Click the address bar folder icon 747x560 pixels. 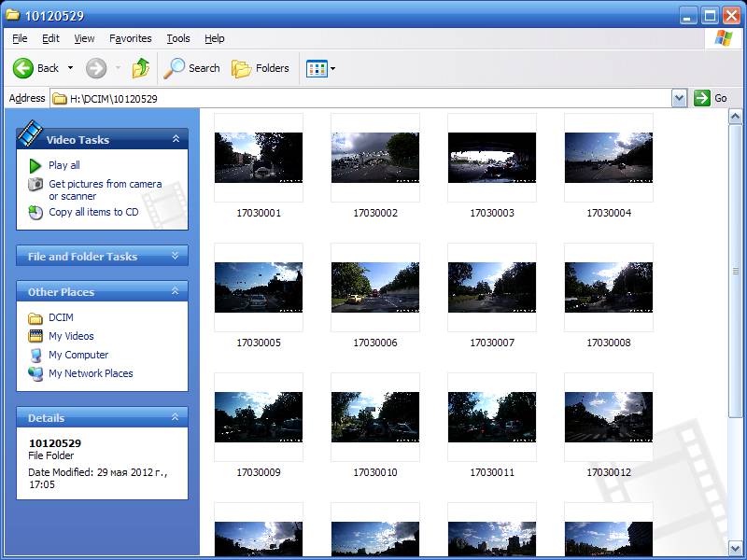point(60,99)
